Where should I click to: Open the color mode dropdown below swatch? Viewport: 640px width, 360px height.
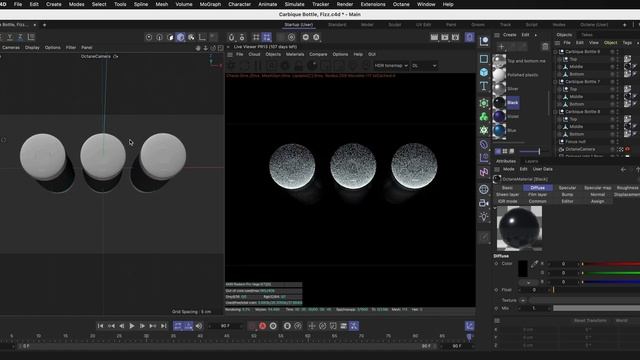coord(528,282)
